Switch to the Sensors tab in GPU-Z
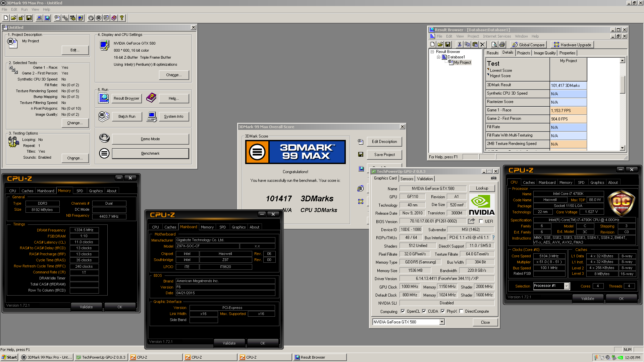 click(x=407, y=179)
